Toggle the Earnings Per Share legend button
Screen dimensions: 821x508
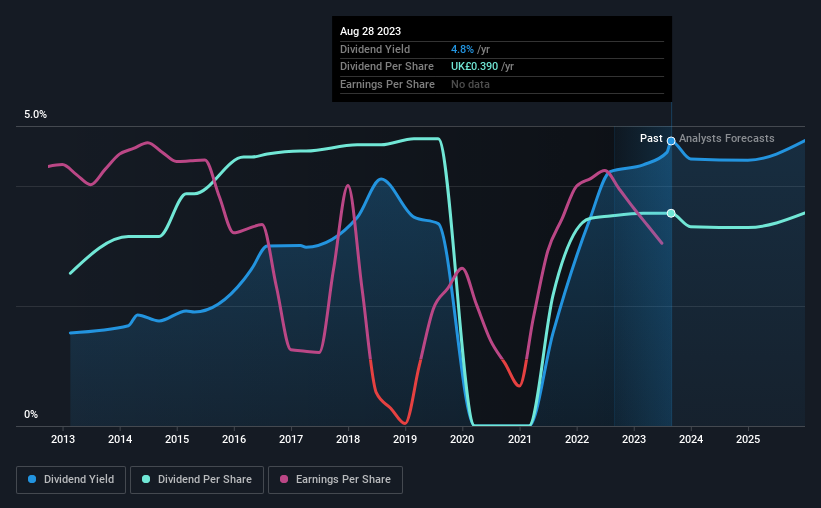tap(335, 480)
